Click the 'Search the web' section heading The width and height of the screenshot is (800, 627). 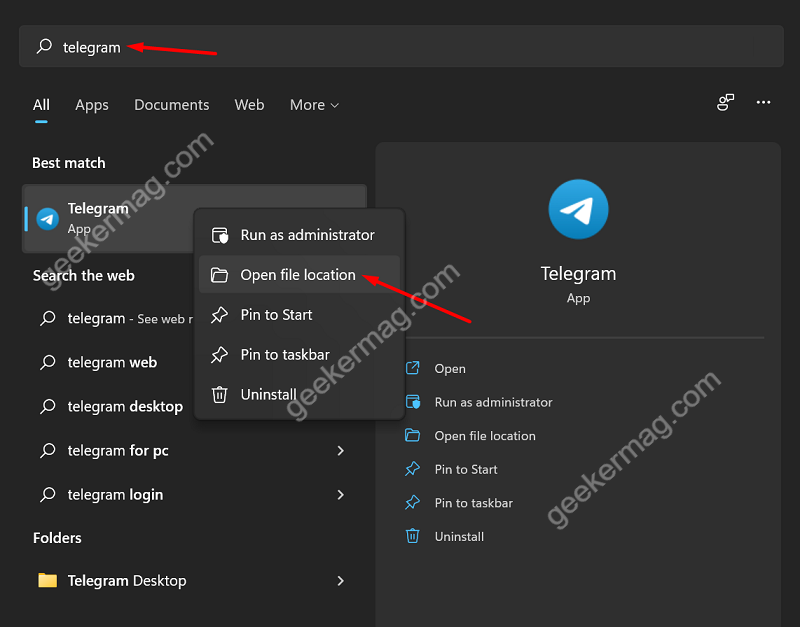tap(84, 275)
